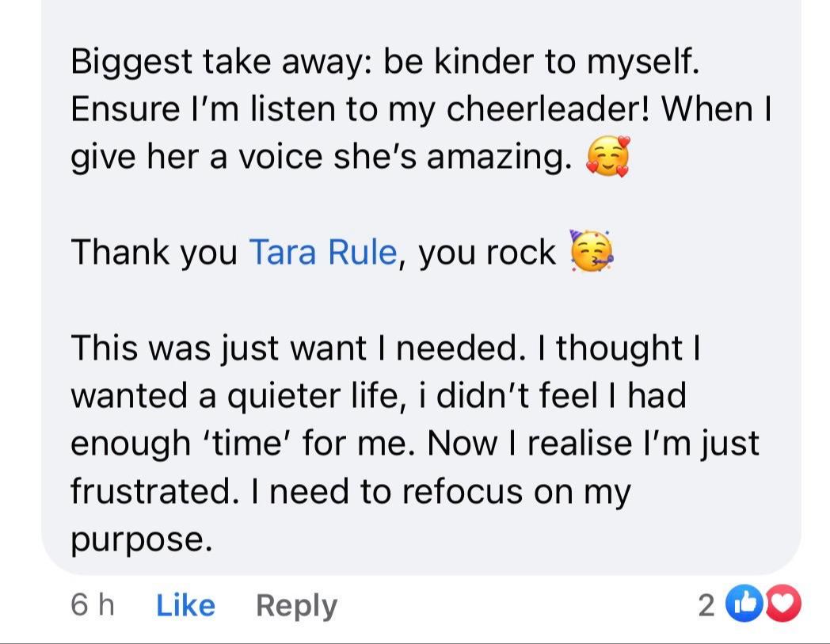Click the 'give her a voice' line
830x644 pixels.
[322, 158]
